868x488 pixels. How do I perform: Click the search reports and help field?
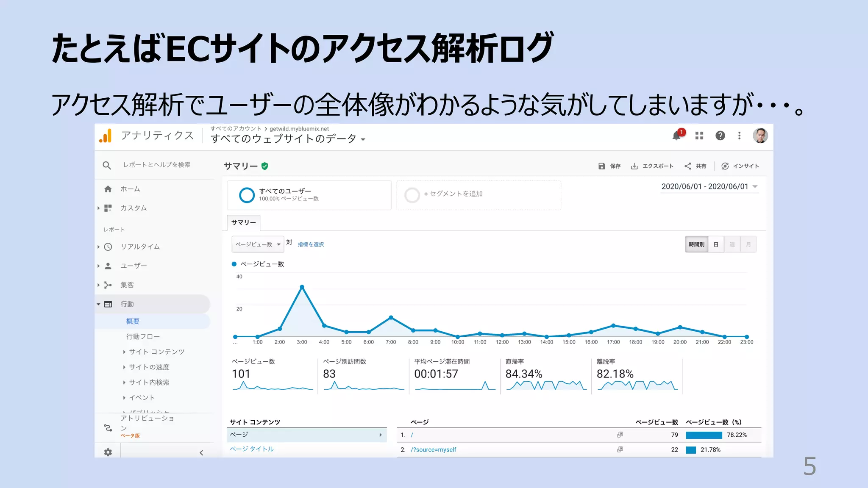(x=157, y=165)
